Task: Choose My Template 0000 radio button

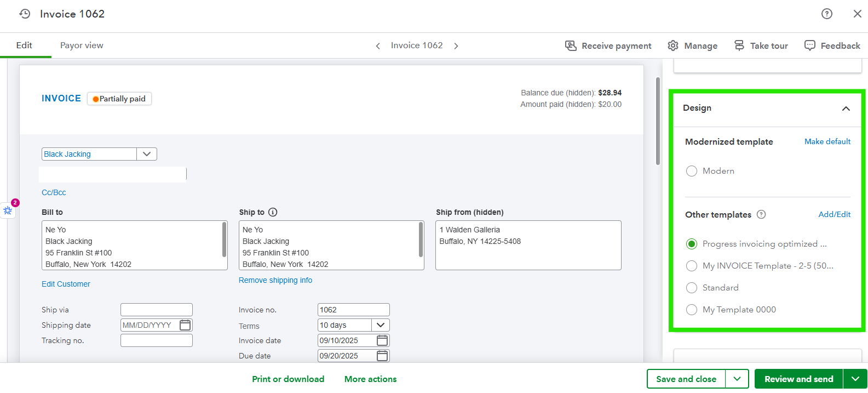Action: coord(692,310)
